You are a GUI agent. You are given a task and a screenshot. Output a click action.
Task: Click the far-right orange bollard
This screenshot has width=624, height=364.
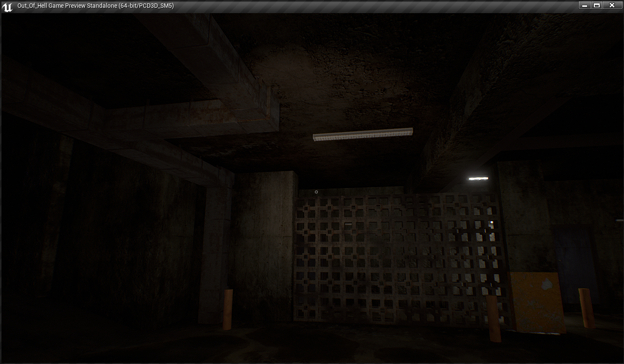[x=587, y=307]
